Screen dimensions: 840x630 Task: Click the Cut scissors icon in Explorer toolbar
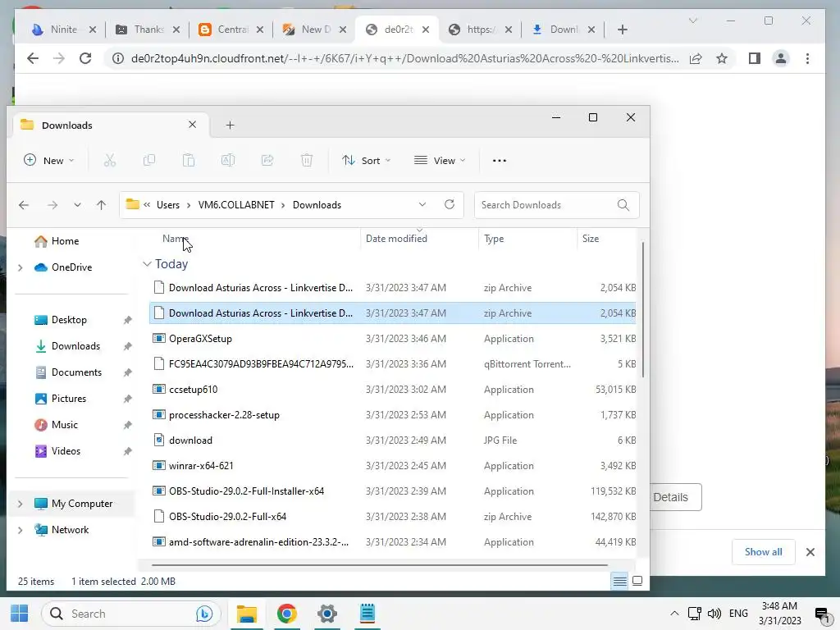[110, 160]
